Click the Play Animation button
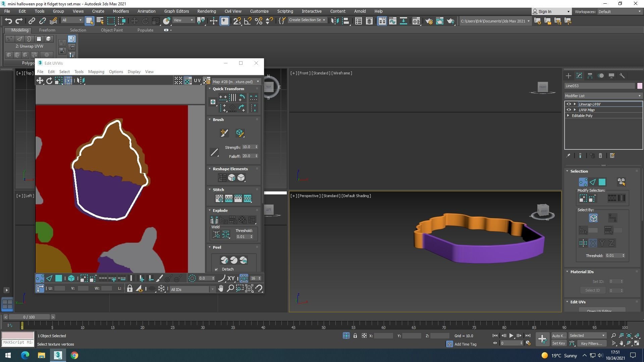This screenshot has height=362, width=644. tap(511, 336)
